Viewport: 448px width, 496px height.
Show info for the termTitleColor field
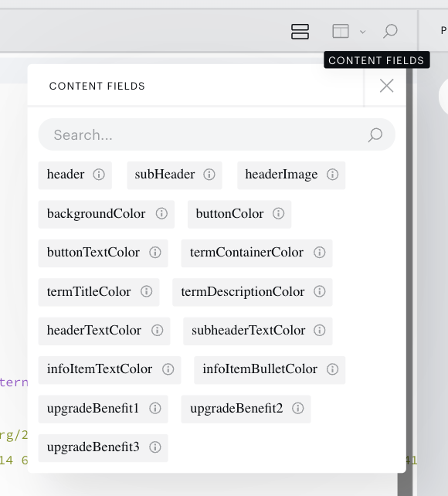pos(146,292)
